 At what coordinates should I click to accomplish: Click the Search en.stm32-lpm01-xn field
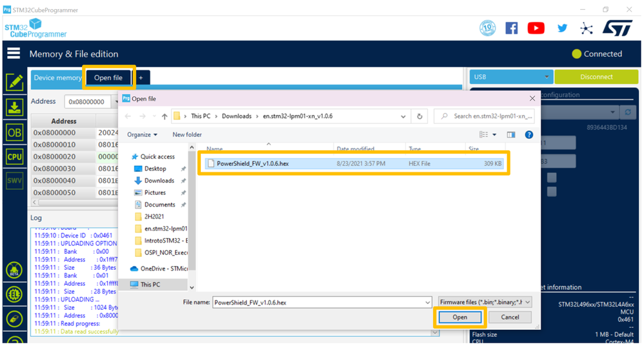[485, 116]
